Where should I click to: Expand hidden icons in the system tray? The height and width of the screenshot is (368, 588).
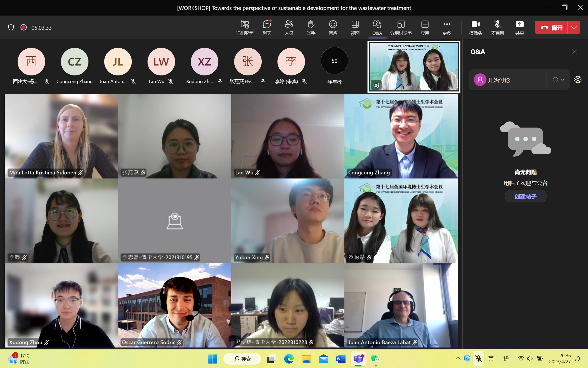pos(458,359)
